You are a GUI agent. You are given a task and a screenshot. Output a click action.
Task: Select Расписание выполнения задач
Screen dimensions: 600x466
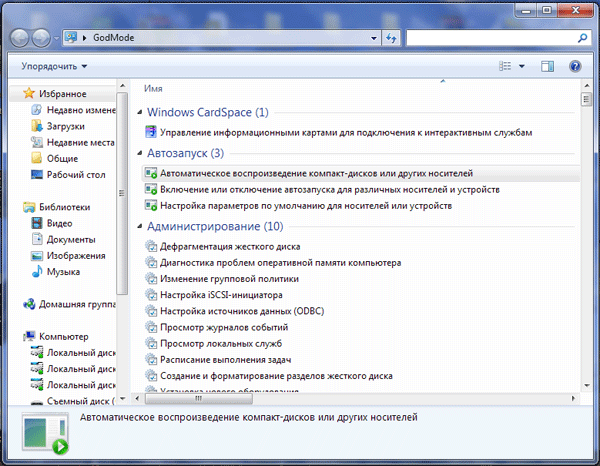(218, 360)
